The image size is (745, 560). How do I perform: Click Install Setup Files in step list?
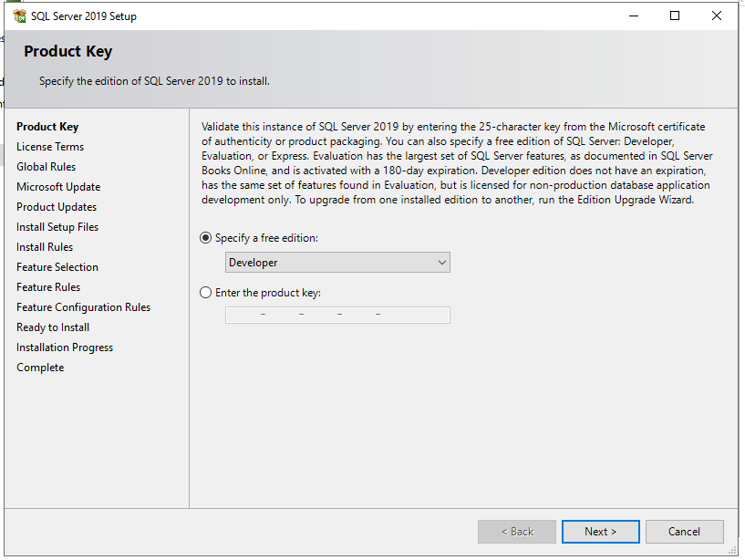[57, 227]
